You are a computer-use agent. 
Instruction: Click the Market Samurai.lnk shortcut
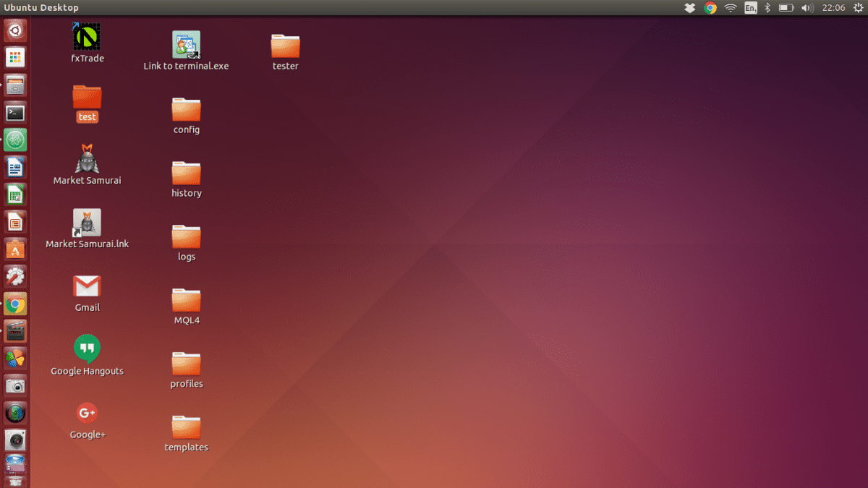(87, 223)
